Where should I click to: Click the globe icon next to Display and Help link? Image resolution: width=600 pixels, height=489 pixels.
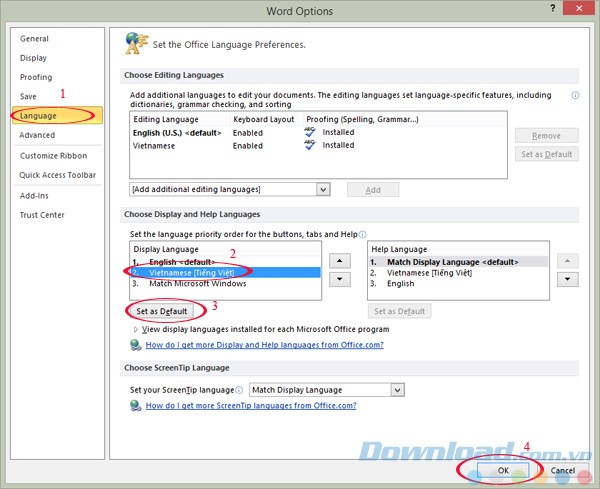pos(136,344)
